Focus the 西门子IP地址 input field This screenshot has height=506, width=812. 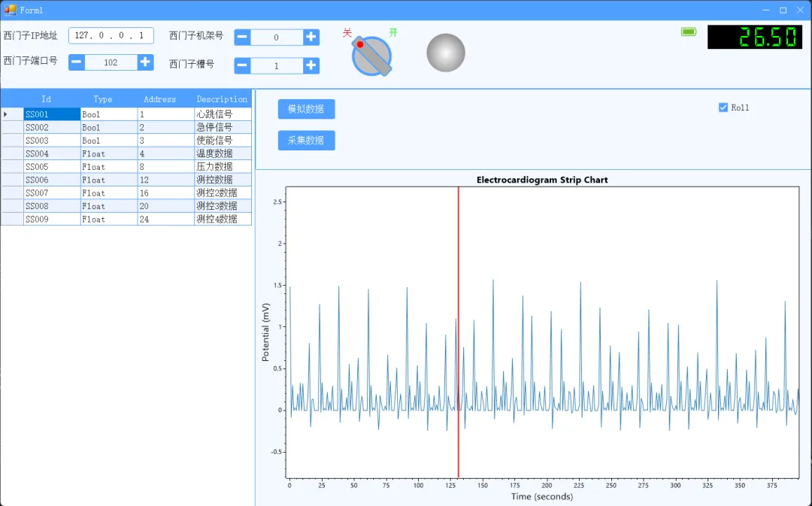[111, 35]
